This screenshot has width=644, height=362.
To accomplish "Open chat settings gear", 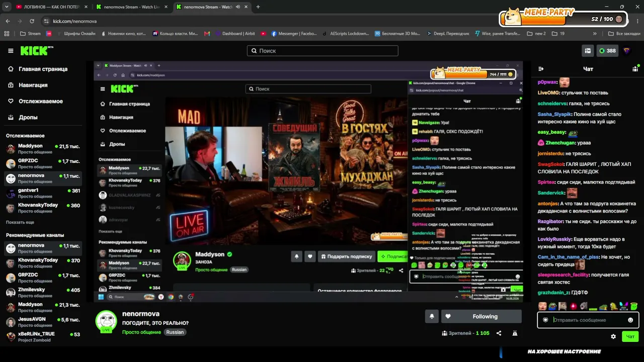I will [613, 336].
